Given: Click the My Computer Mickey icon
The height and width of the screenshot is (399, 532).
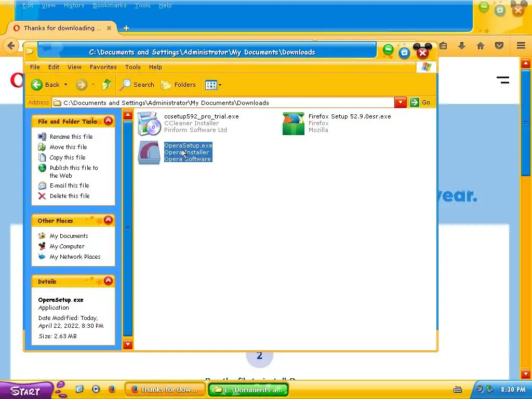Looking at the screenshot, I should pyautogui.click(x=42, y=246).
